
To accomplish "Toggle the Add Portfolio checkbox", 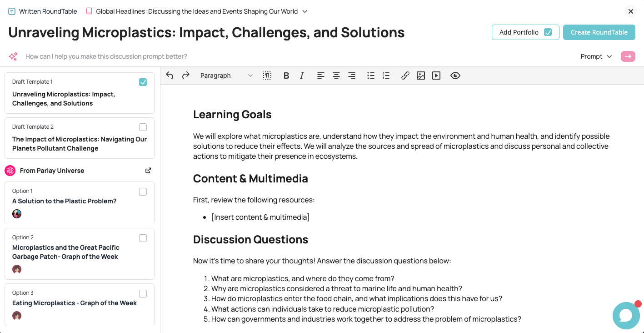I will (x=548, y=32).
